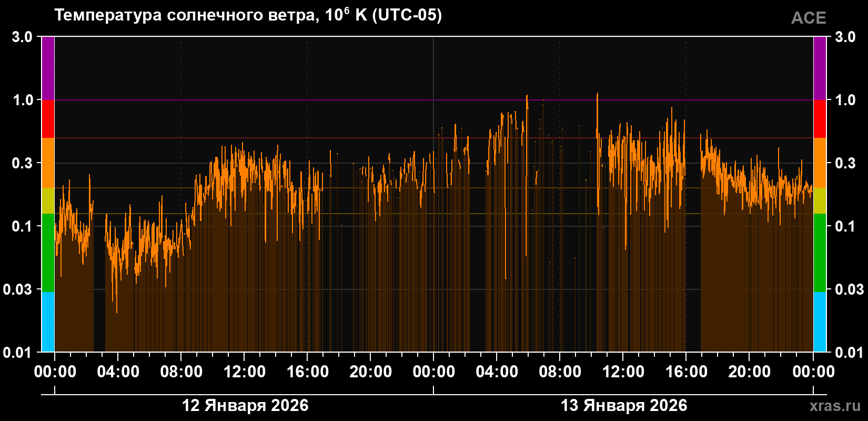Pick the blue segment of right color scale
The height and width of the screenshot is (421, 868).
click(820, 322)
